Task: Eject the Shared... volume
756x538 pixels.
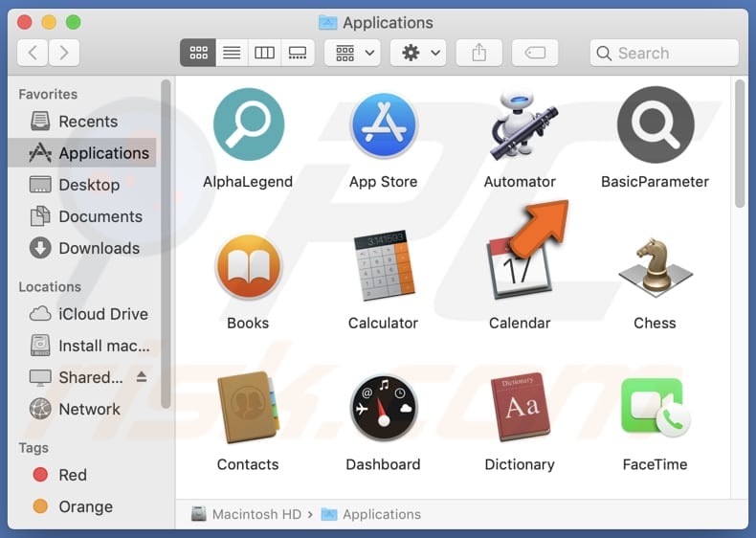Action: point(142,377)
